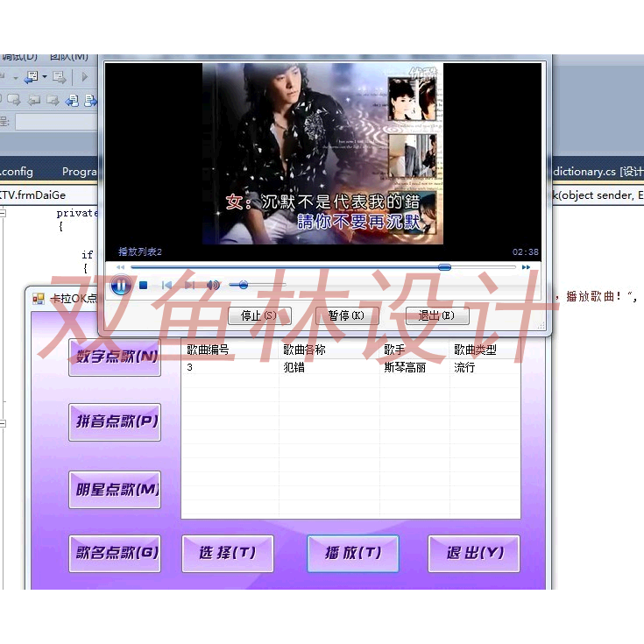Click the gray next-bookmark-in-folder icon
This screenshot has width=644, height=644.
[53, 100]
